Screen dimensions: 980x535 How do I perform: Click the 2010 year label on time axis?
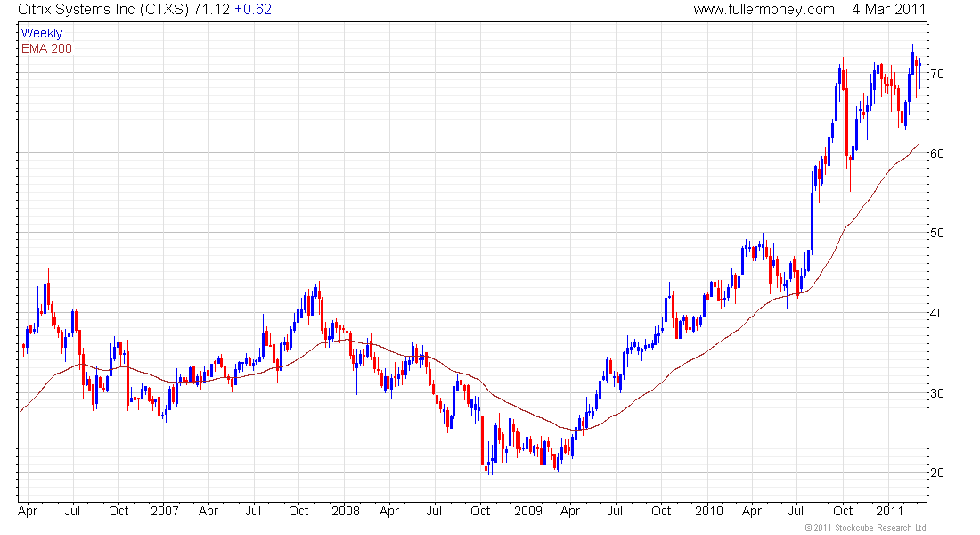709,511
